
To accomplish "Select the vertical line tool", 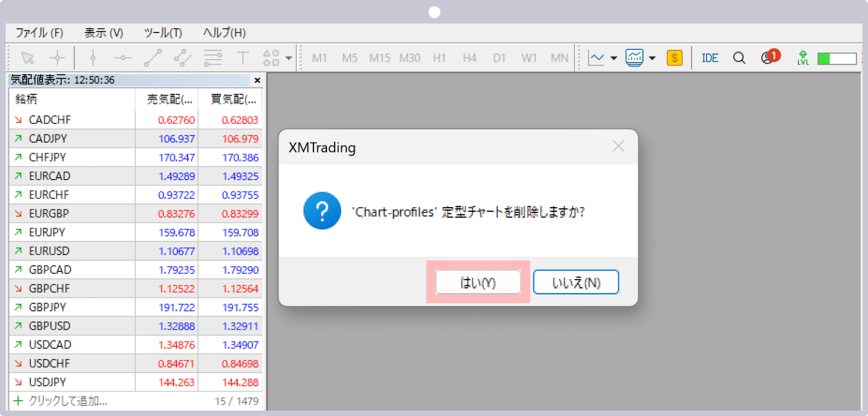I will coord(93,58).
